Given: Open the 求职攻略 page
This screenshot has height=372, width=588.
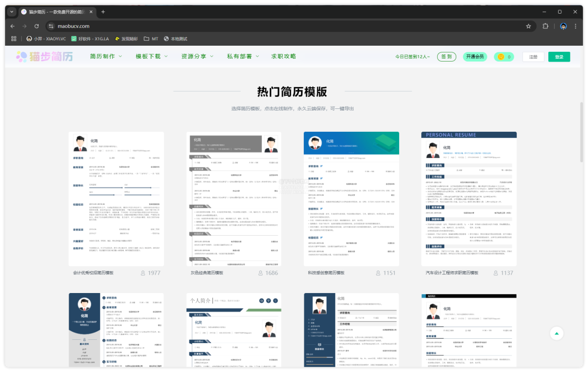Looking at the screenshot, I should pyautogui.click(x=284, y=56).
